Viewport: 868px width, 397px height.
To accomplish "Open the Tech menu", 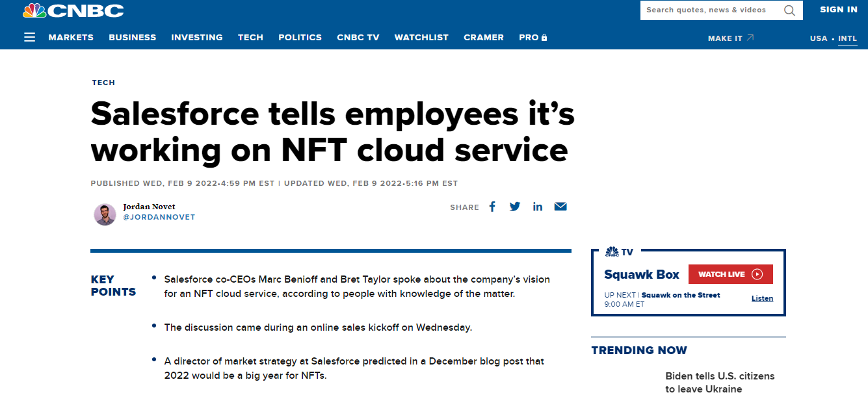I will coord(250,38).
